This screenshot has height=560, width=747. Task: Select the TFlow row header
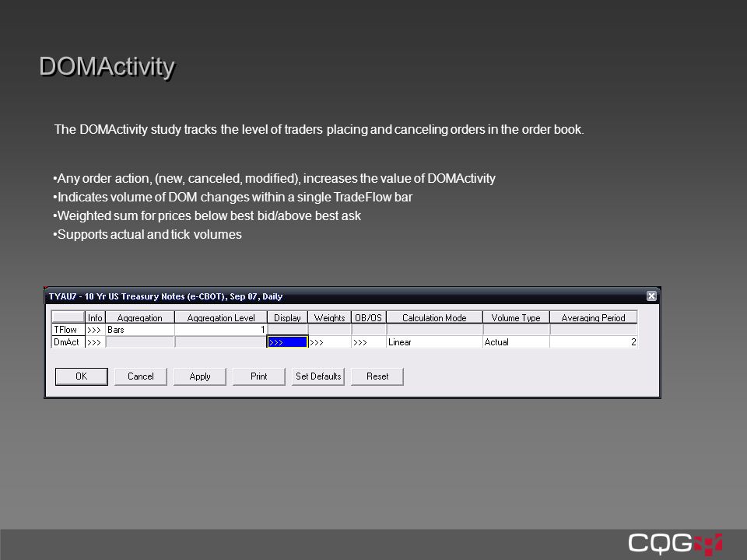tap(68, 330)
